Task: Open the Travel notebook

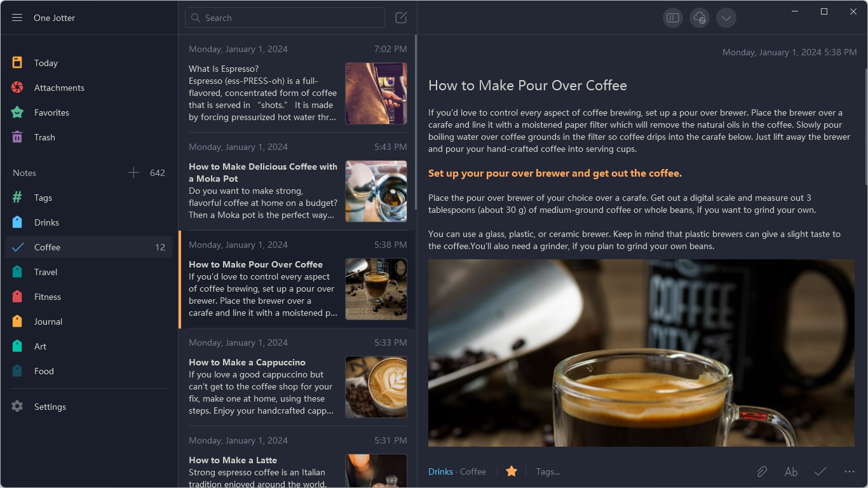Action: point(89,272)
